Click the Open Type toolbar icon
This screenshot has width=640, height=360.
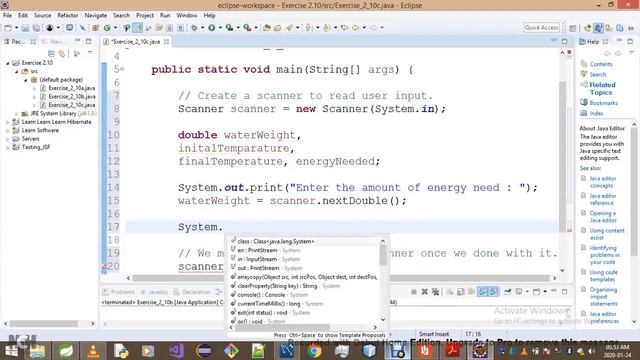point(267,28)
